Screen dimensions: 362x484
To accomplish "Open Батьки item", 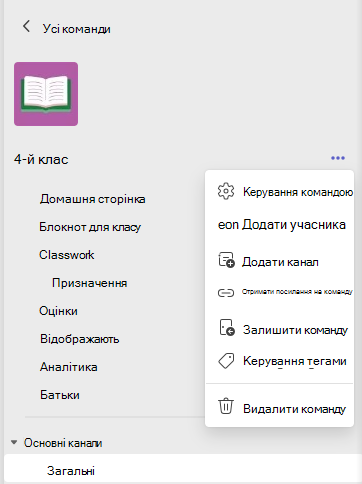I will [x=60, y=395].
